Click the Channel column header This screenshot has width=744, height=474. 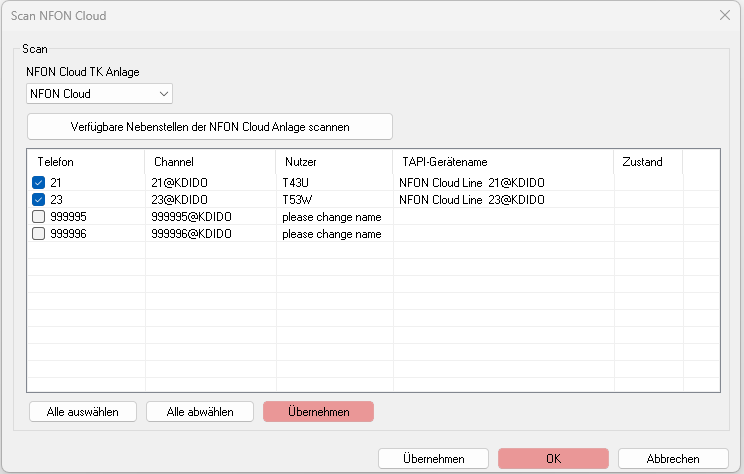(210, 162)
